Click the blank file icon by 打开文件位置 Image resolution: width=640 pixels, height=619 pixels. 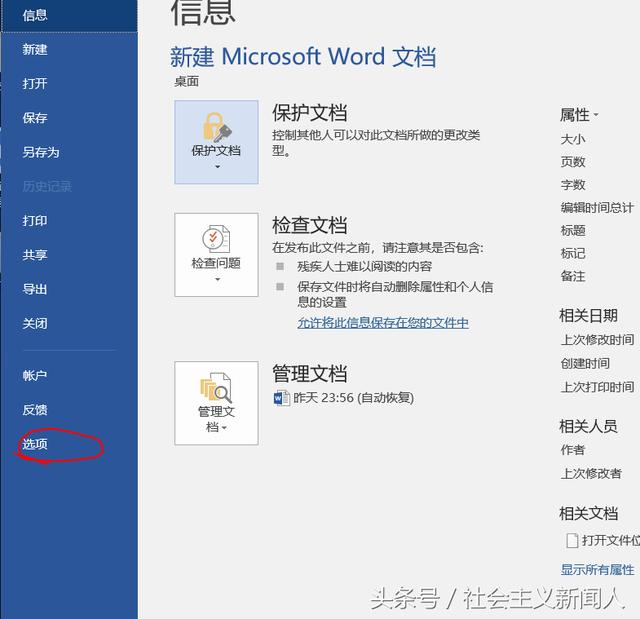tap(572, 540)
